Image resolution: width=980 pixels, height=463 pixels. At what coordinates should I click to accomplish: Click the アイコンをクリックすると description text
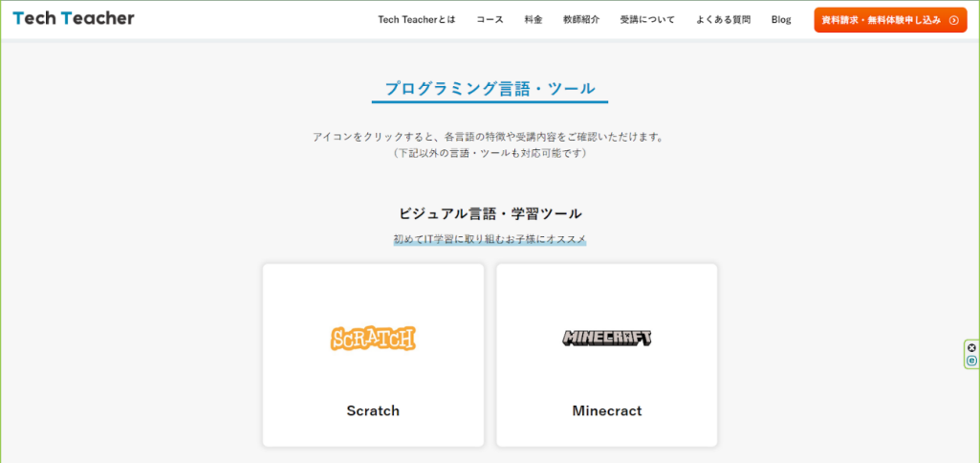[490, 137]
